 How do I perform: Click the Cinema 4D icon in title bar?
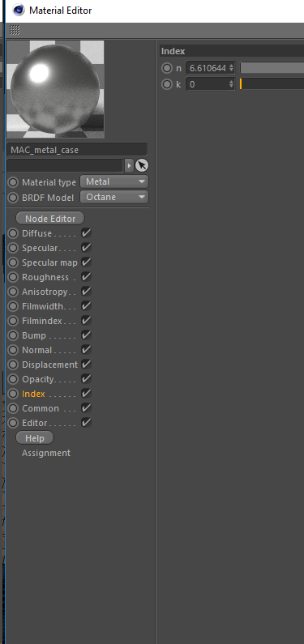(x=19, y=11)
